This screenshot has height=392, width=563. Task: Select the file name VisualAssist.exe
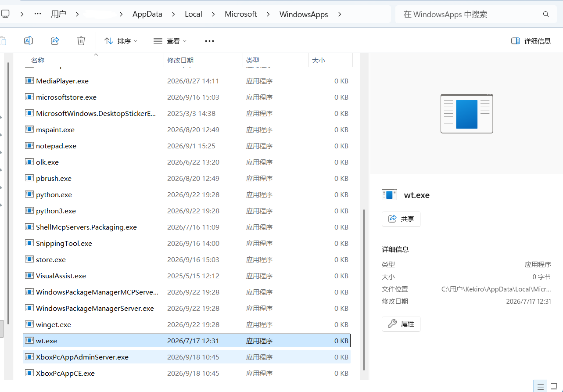point(61,276)
